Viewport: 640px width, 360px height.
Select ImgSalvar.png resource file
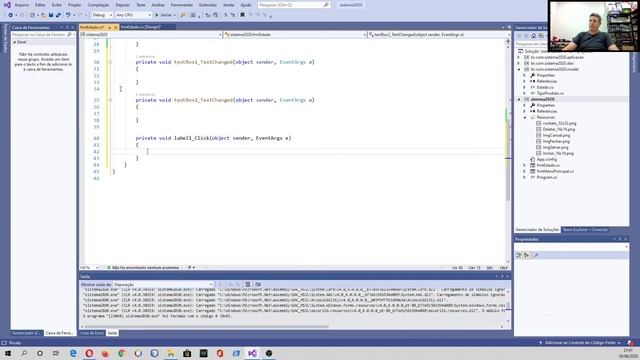point(556,147)
